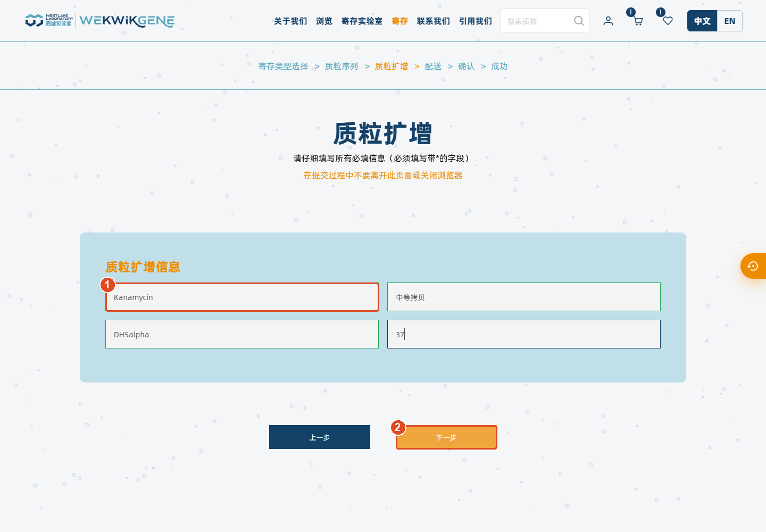Switch language to EN
Image resolution: width=766 pixels, height=532 pixels.
[730, 21]
